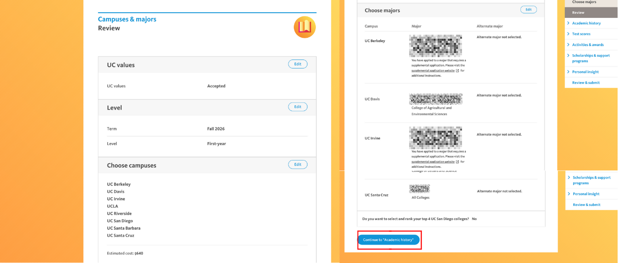Open Review & submit in the lower sidebar
This screenshot has width=644, height=263.
pyautogui.click(x=586, y=205)
